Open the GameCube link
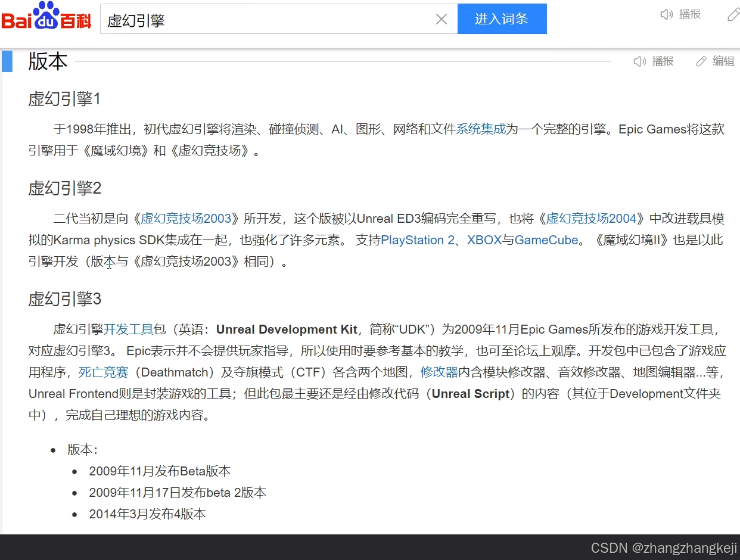 click(546, 241)
